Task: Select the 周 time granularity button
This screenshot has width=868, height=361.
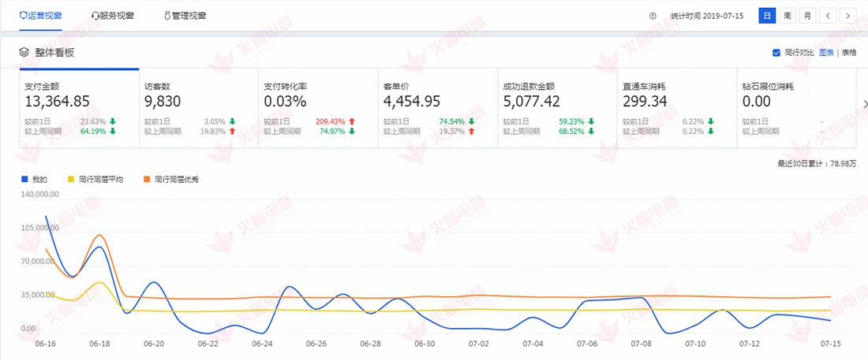Action: pos(788,16)
